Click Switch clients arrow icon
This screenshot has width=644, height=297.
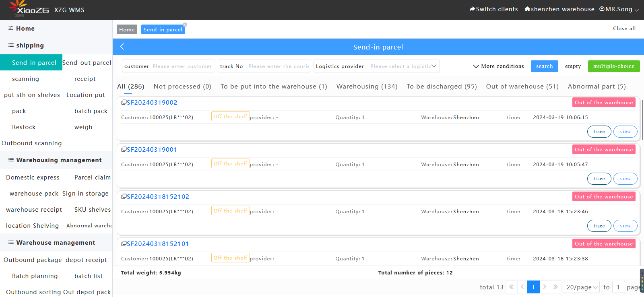coord(473,9)
